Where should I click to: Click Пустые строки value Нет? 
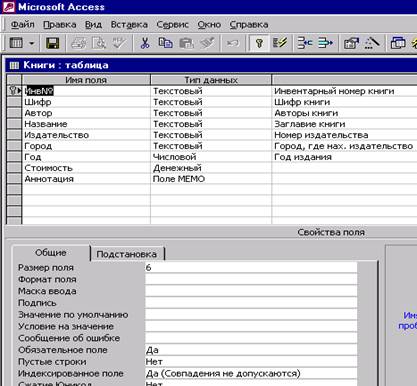251,362
